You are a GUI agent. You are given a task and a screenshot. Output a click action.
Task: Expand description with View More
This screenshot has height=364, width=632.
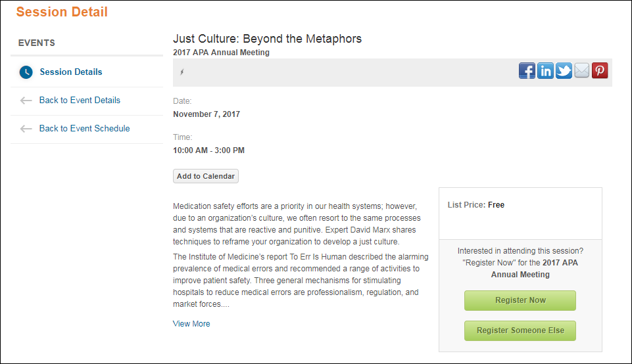[x=191, y=324]
